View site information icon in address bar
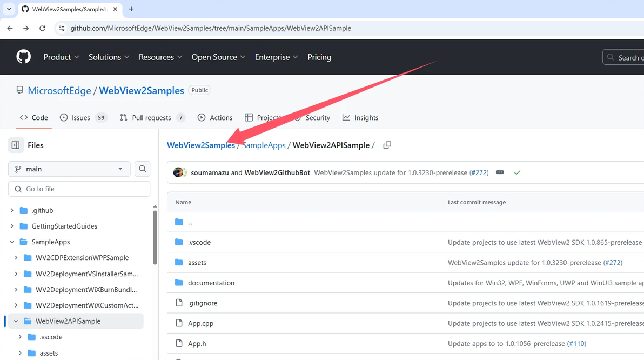The height and width of the screenshot is (360, 644). pos(62,28)
